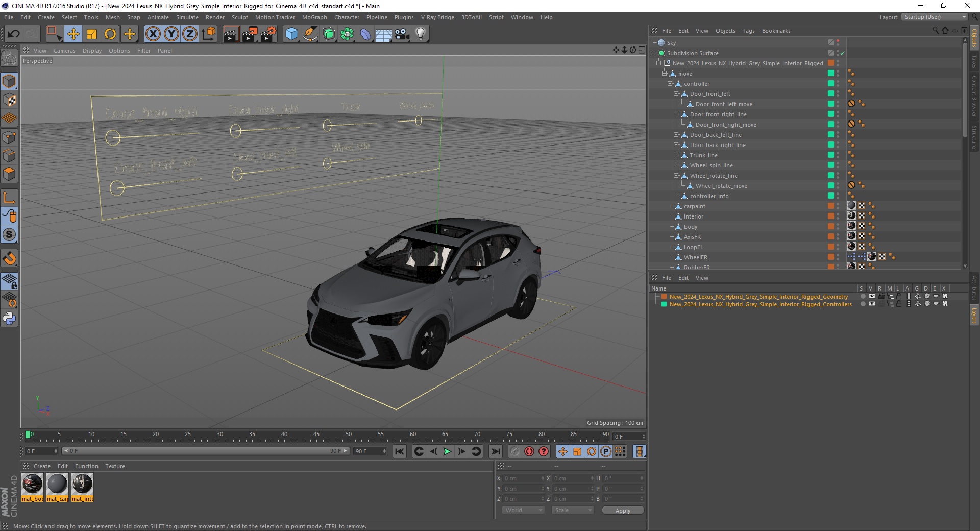980x531 pixels.
Task: Open Material Manager Create menu
Action: click(42, 466)
